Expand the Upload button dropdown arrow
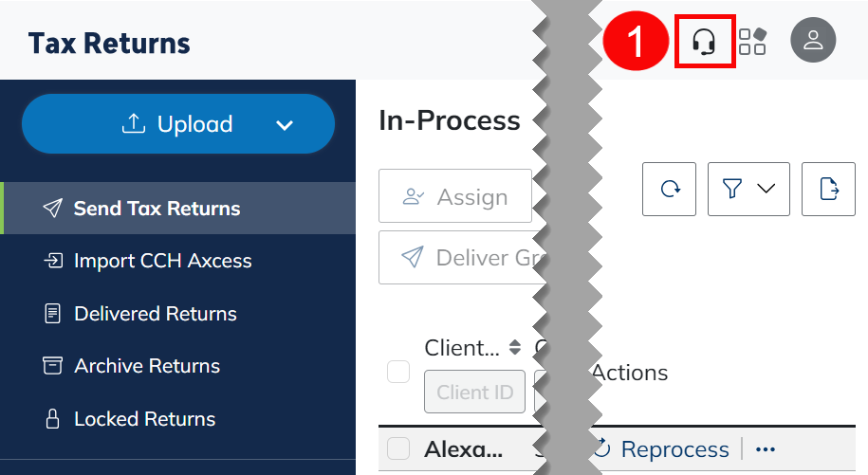This screenshot has height=475, width=868. (285, 125)
